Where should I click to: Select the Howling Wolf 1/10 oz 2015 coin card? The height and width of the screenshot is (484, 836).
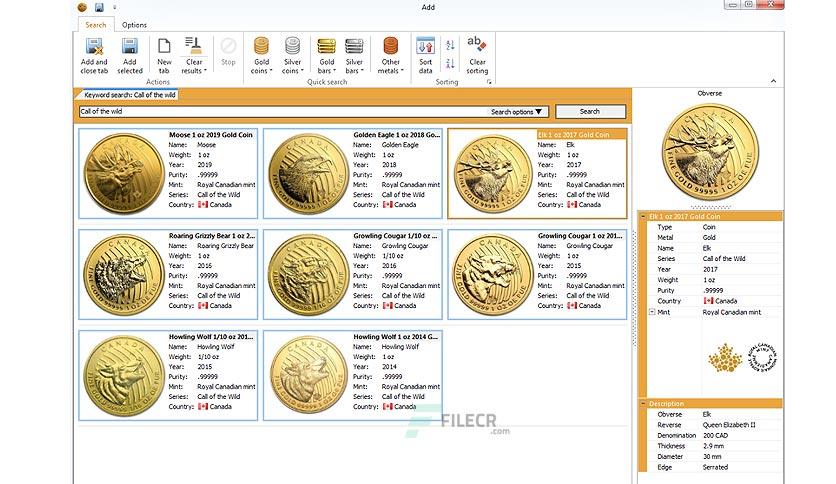click(x=168, y=375)
